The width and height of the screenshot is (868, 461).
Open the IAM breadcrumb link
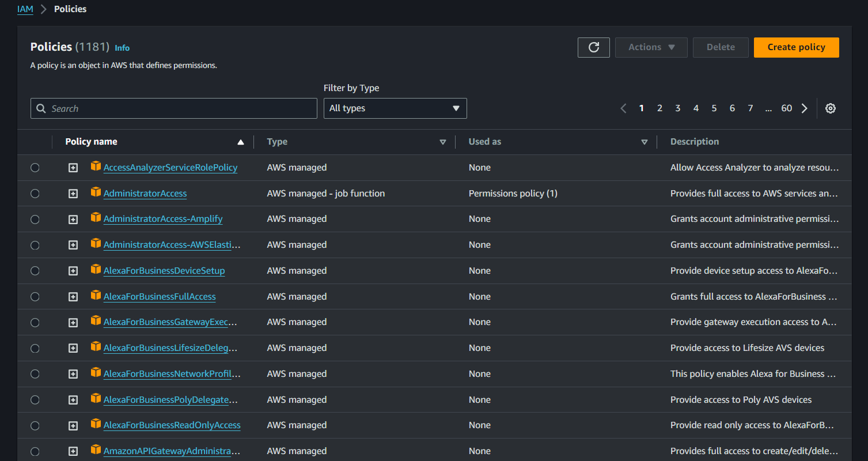[25, 9]
